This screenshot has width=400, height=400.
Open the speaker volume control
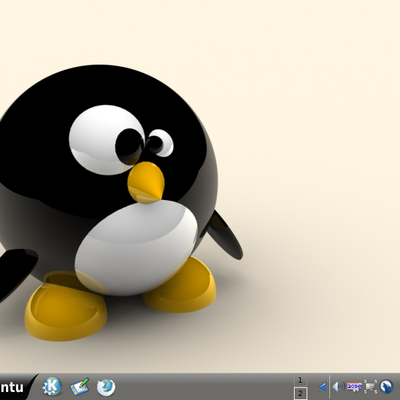click(x=339, y=387)
